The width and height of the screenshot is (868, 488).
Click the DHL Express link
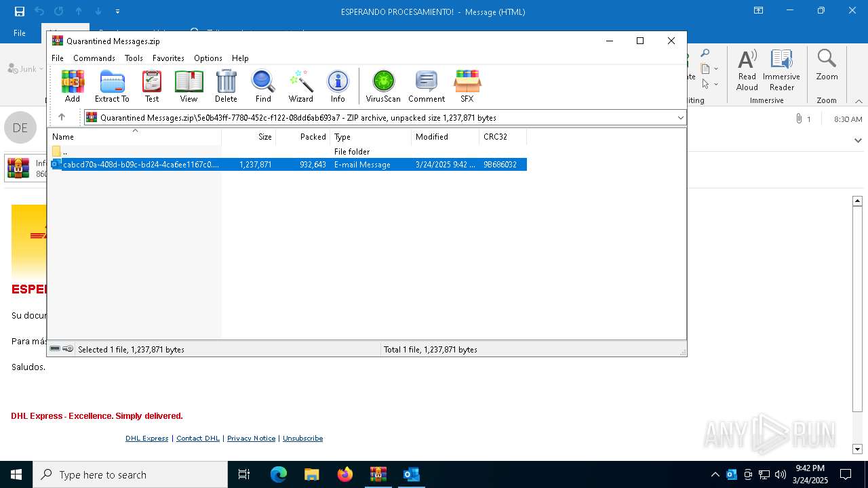coord(146,439)
